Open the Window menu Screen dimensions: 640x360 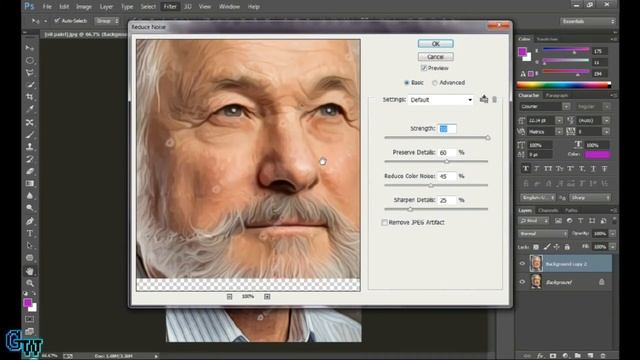click(229, 7)
